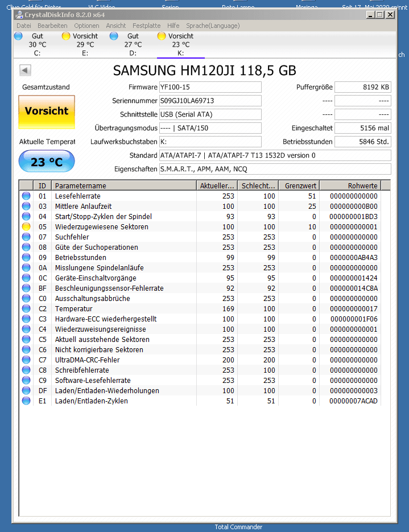Click the Firmware field YF100-15
409x532 pixels.
(x=210, y=87)
